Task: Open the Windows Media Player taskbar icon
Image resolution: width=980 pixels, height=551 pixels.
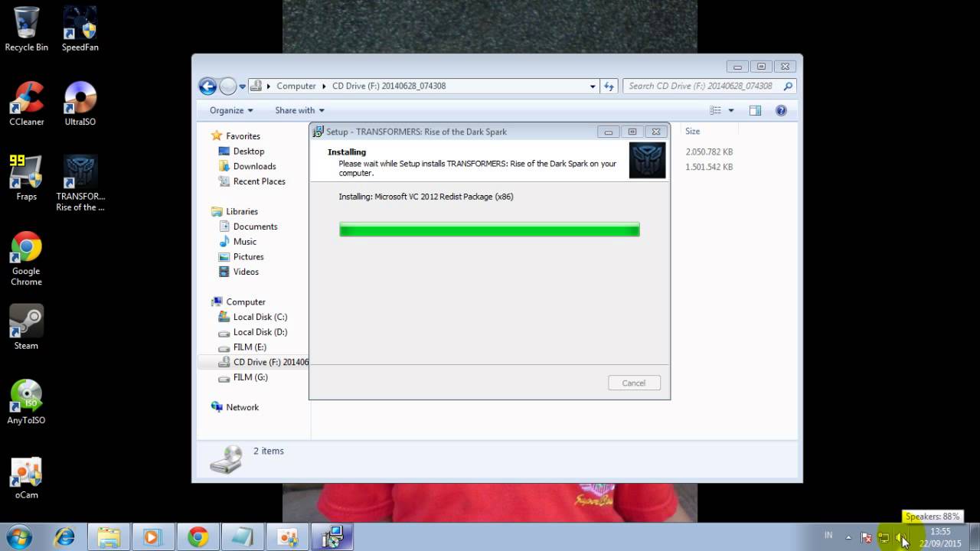Action: click(x=152, y=537)
